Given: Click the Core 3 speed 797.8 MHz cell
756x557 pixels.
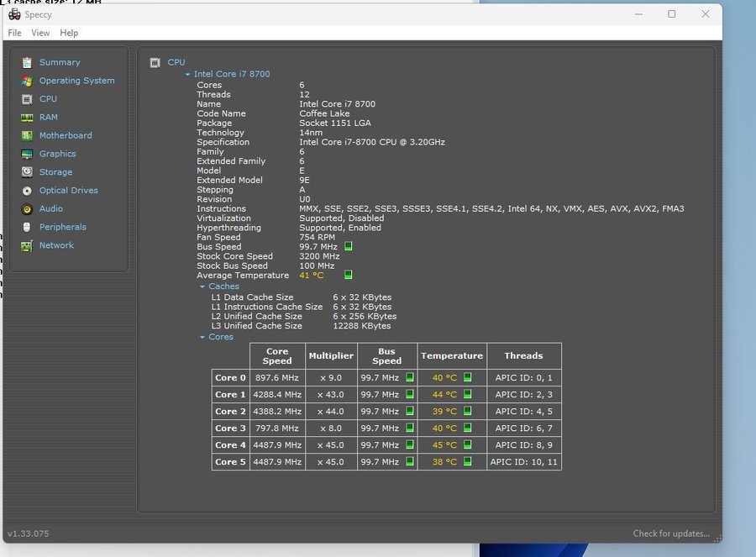Looking at the screenshot, I should (x=277, y=428).
